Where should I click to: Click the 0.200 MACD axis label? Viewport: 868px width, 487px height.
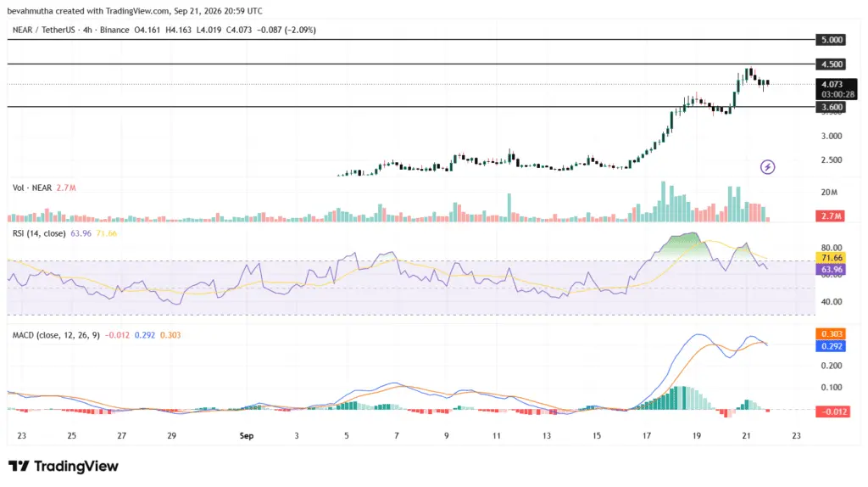(832, 366)
